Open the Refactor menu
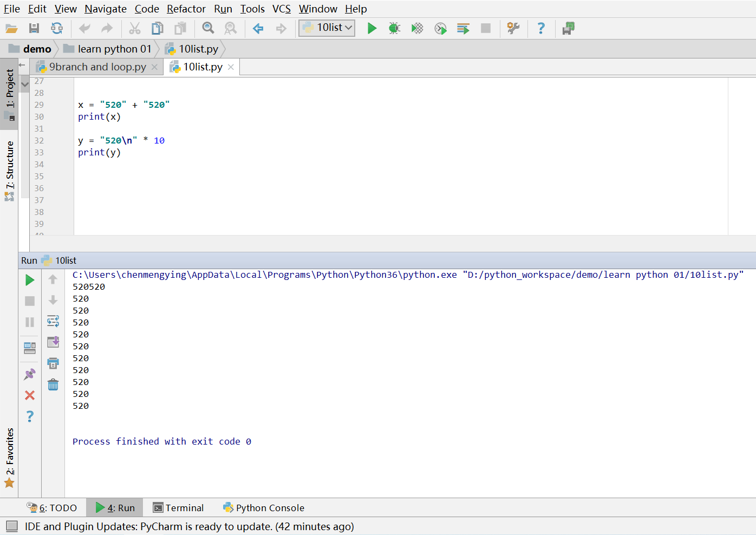This screenshot has height=535, width=756. 186,9
